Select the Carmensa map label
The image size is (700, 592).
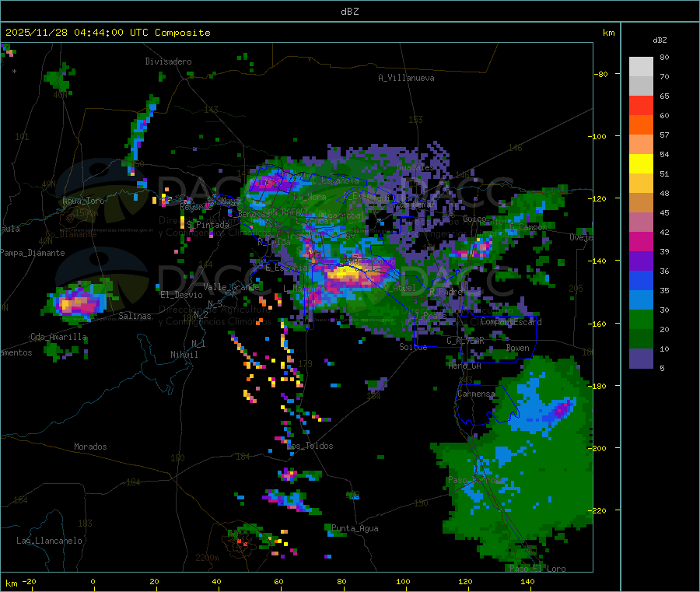click(x=476, y=394)
